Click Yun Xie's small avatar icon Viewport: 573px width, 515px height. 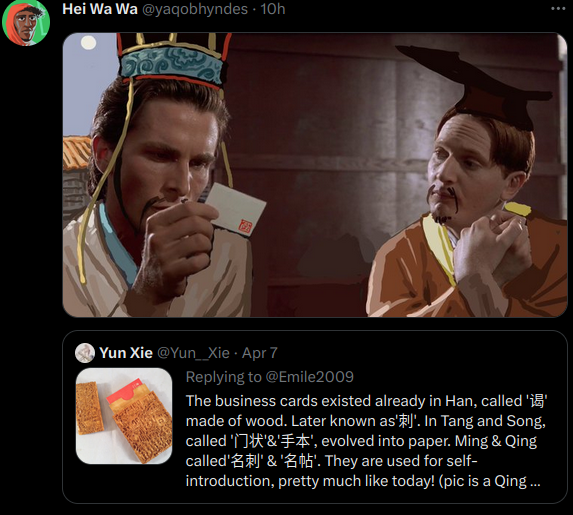(x=85, y=353)
